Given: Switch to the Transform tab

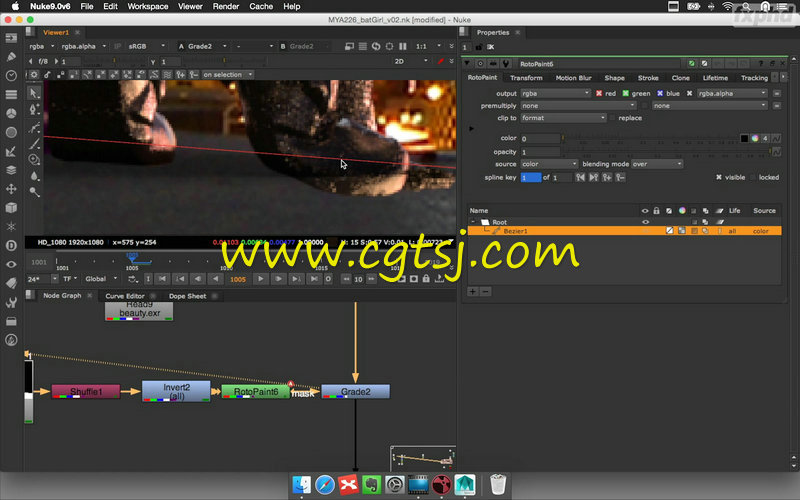Looking at the screenshot, I should [526, 78].
